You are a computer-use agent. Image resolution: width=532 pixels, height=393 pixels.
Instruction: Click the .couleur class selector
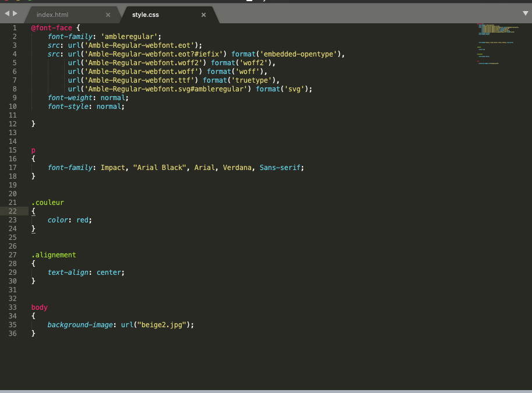click(x=47, y=203)
